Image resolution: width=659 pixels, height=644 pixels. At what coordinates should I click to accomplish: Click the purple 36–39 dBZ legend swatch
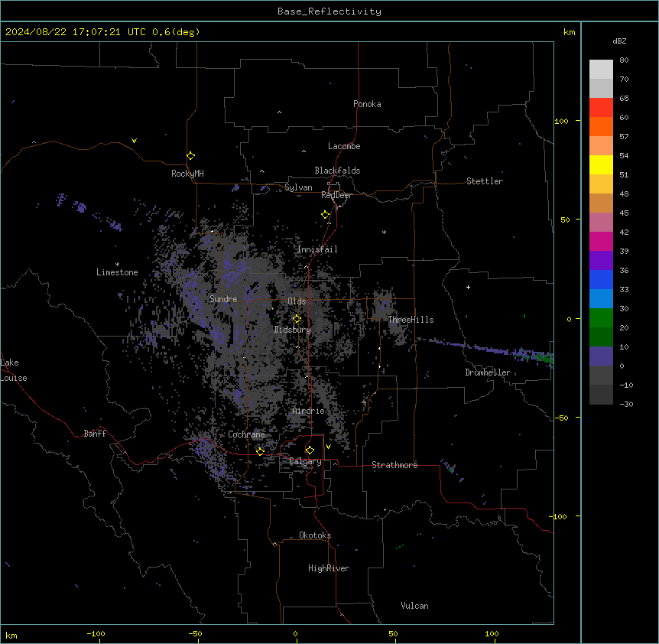click(x=601, y=261)
